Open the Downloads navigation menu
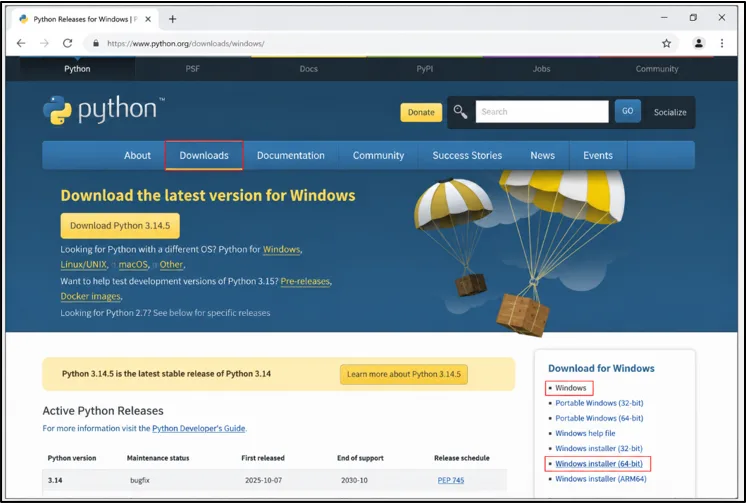 point(204,156)
